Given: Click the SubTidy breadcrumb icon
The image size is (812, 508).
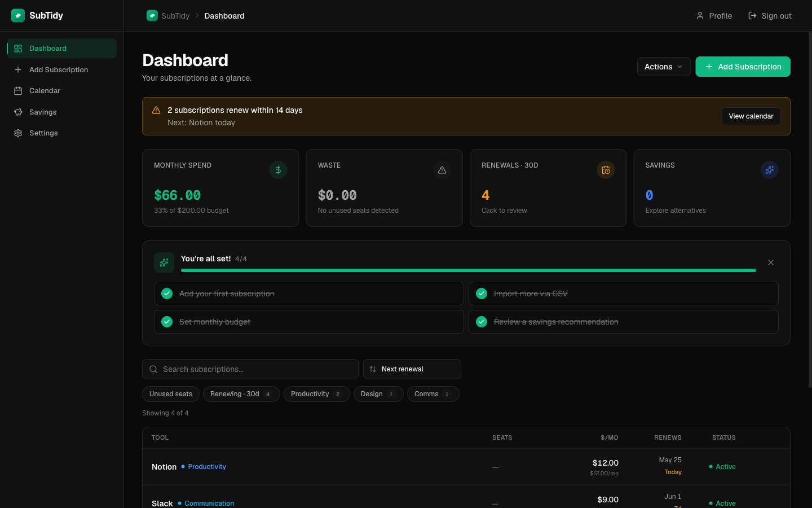Looking at the screenshot, I should [x=152, y=16].
